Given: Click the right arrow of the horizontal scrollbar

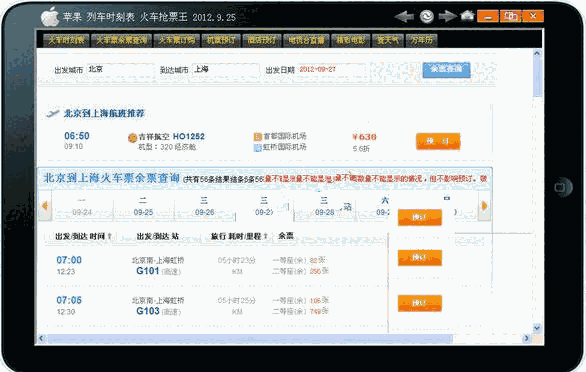Looking at the screenshot, I should point(527,338).
